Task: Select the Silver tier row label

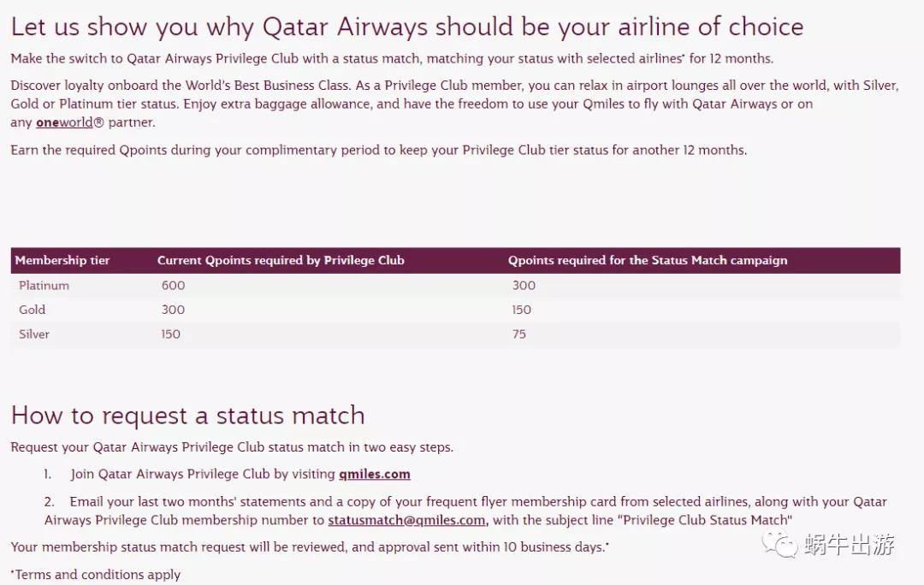Action: coord(34,334)
